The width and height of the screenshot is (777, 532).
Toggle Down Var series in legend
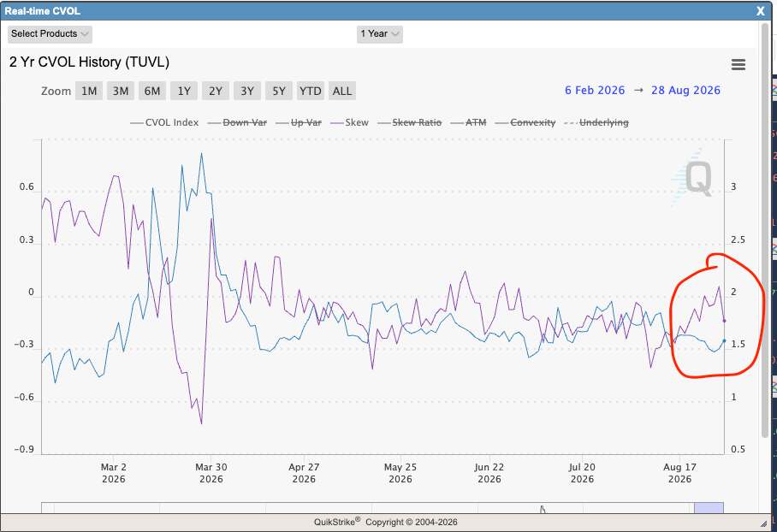(x=237, y=122)
